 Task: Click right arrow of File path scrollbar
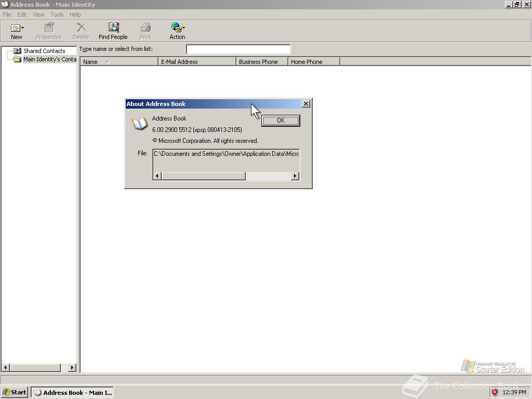pos(295,176)
